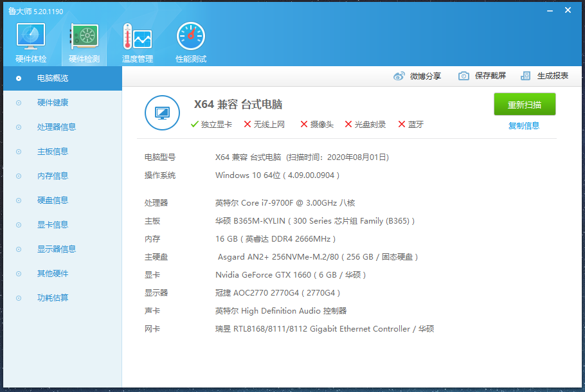Viewport: 585px width, 392px height.
Task: Click the green check next to 独立显卡
Action: click(194, 124)
